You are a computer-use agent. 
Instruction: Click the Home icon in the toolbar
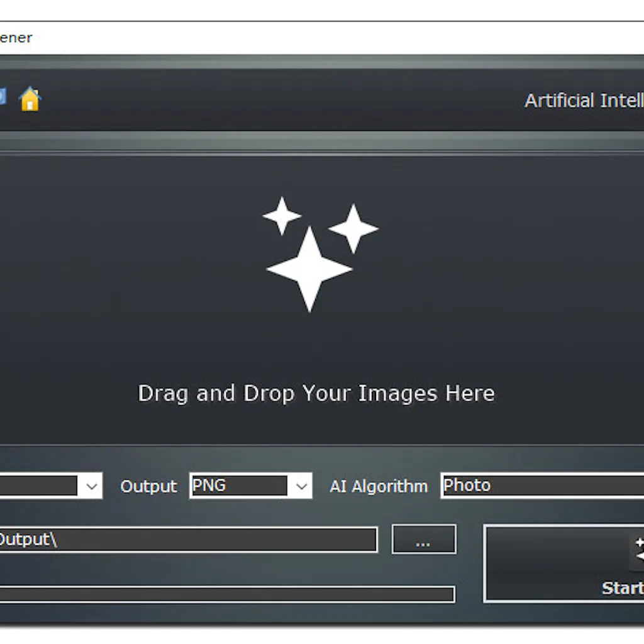tap(30, 99)
